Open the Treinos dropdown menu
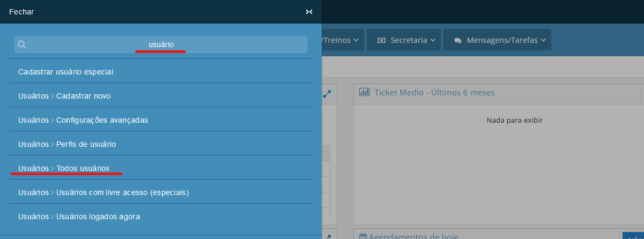Screen dimensions: 644x239 click(342, 40)
